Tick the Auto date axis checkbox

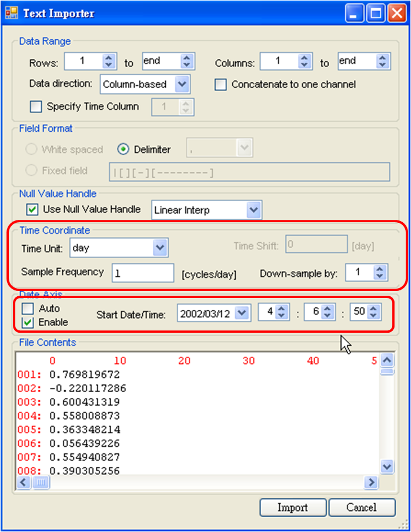coord(28,308)
